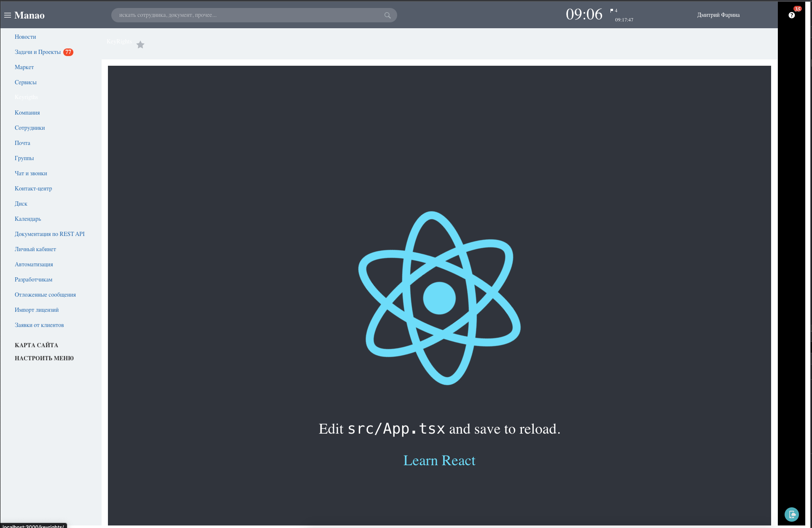The width and height of the screenshot is (812, 528).
Task: Open Дмитрий Фарина user menu
Action: pyautogui.click(x=718, y=15)
